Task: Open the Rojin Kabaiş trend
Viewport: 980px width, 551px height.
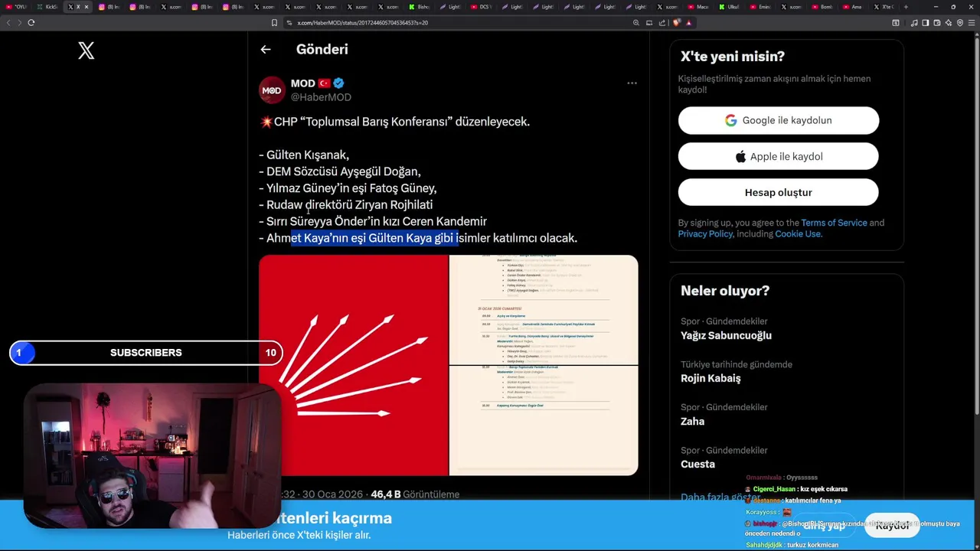Action: point(710,378)
